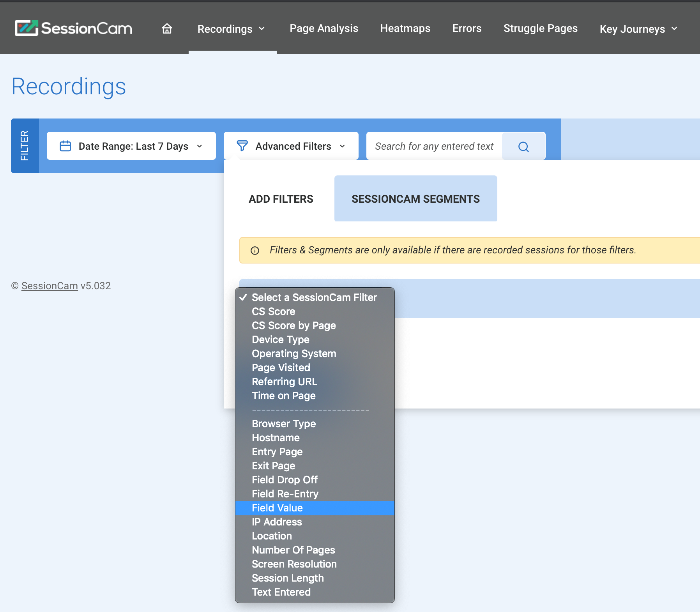Open the Page Analysis page

pyautogui.click(x=323, y=28)
